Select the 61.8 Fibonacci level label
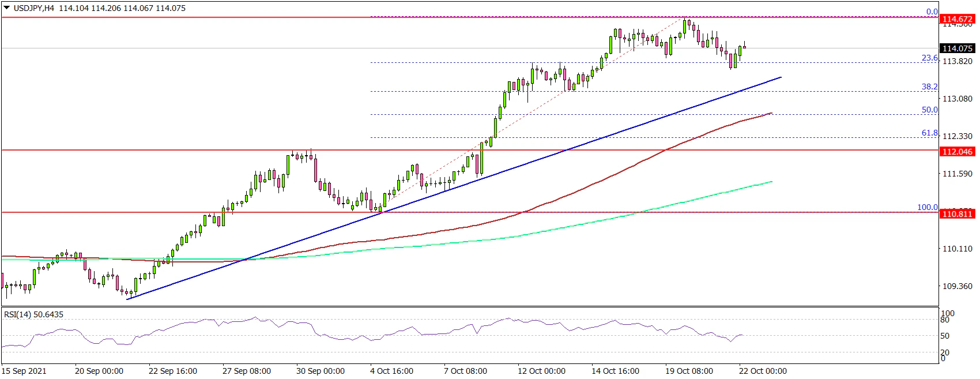The width and height of the screenshot is (980, 379). tap(929, 133)
